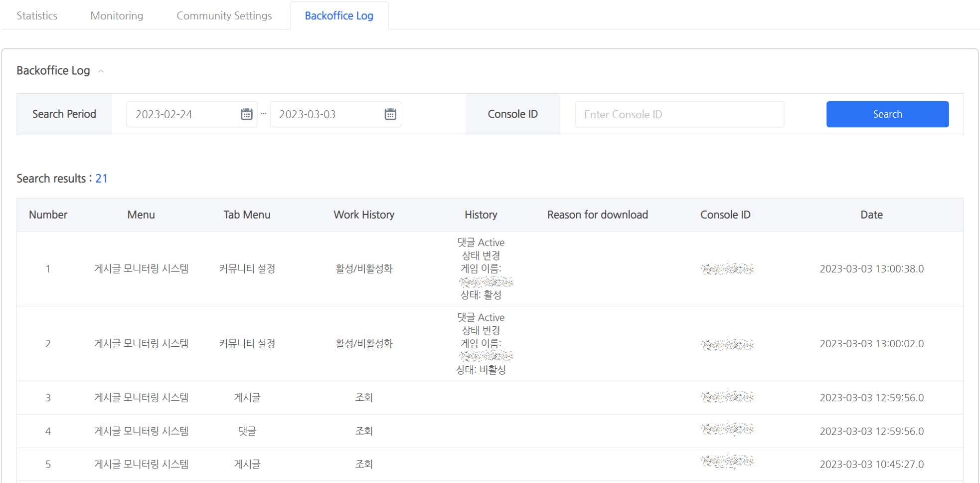
Task: Select date cell 2023-03-03 13:00:02.0
Action: 872,344
